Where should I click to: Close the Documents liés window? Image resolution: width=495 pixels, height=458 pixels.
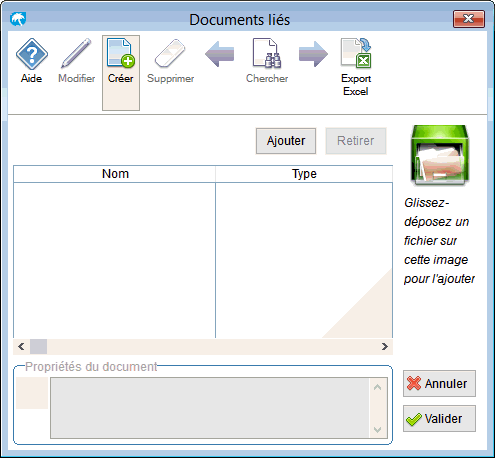(469, 19)
